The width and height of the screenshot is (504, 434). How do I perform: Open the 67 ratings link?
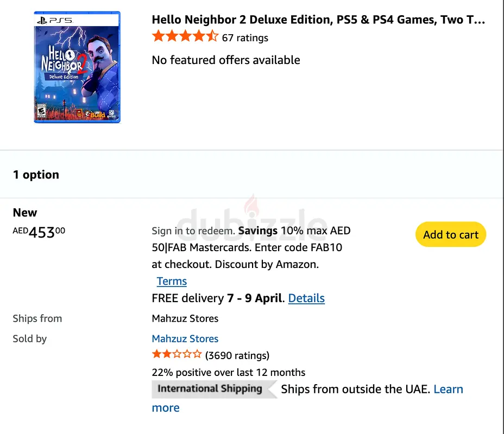(245, 37)
